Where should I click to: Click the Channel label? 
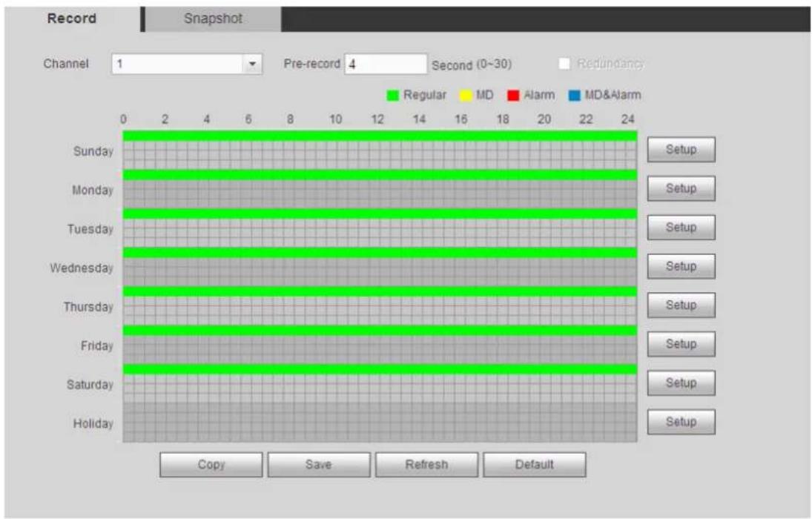66,64
